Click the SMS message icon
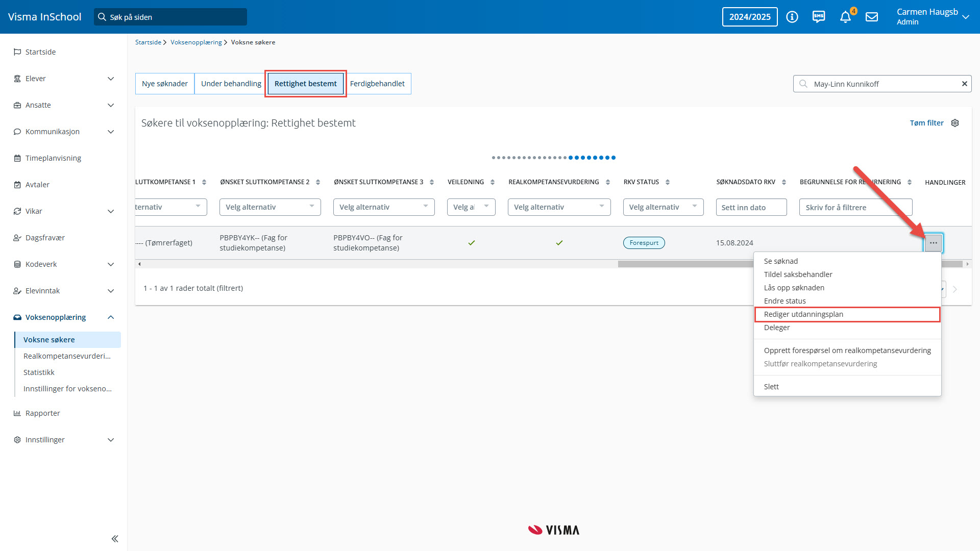The width and height of the screenshot is (980, 551). [x=819, y=17]
